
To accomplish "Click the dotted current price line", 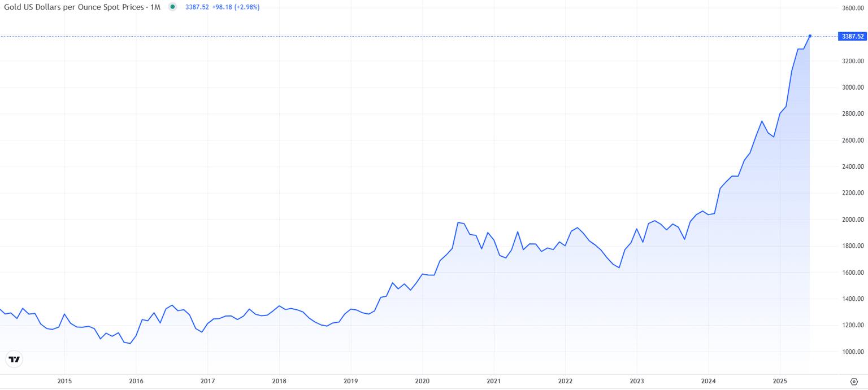I will (x=396, y=36).
